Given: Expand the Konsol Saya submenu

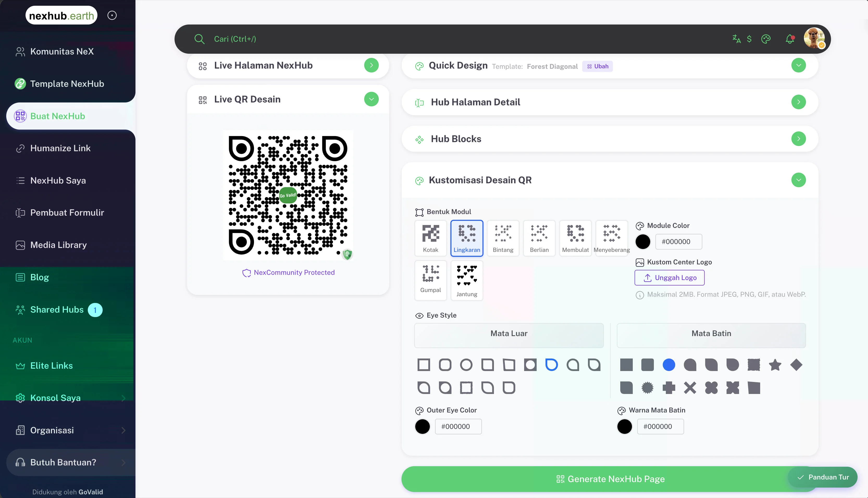Looking at the screenshot, I should 123,398.
